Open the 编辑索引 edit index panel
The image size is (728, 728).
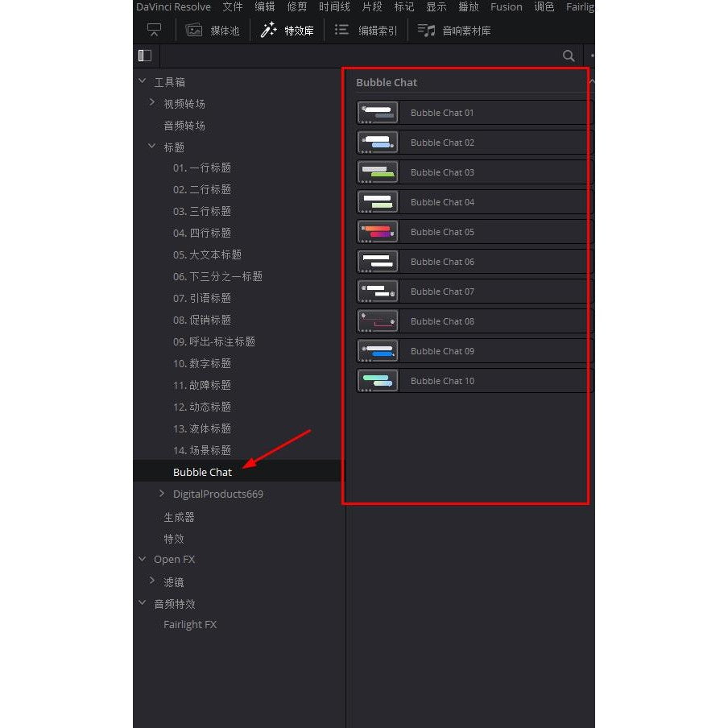tap(366, 31)
